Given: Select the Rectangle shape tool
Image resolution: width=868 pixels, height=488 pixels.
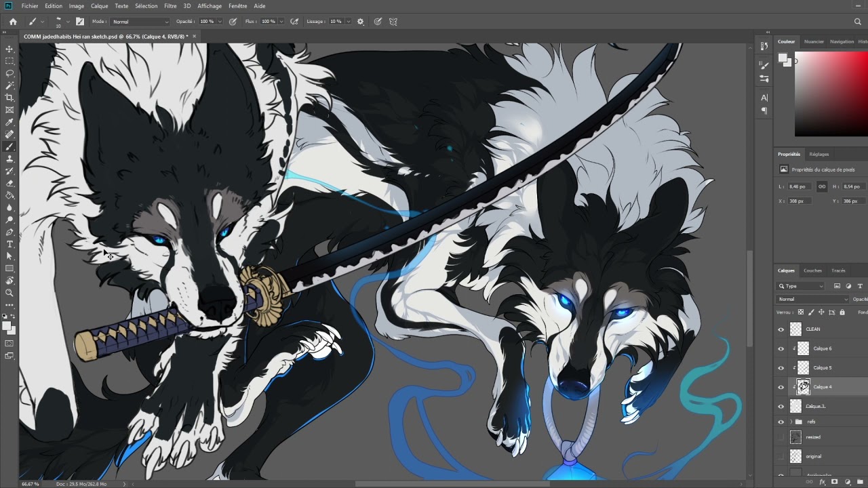Looking at the screenshot, I should coord(9,268).
